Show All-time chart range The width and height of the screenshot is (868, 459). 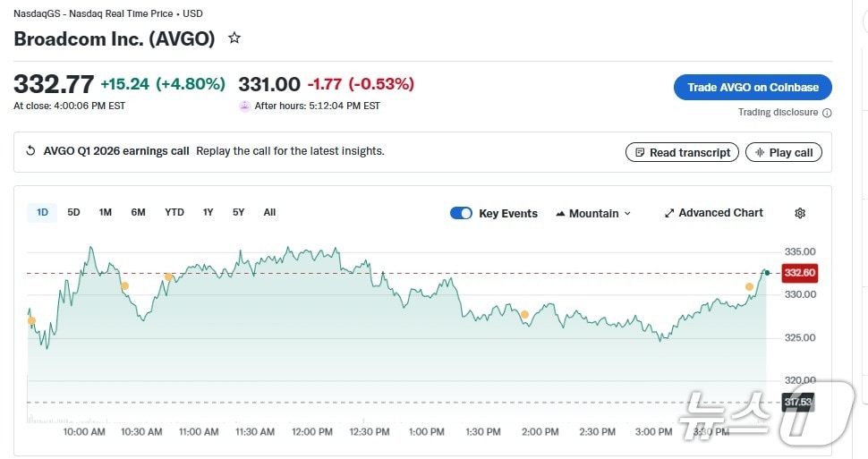(269, 212)
